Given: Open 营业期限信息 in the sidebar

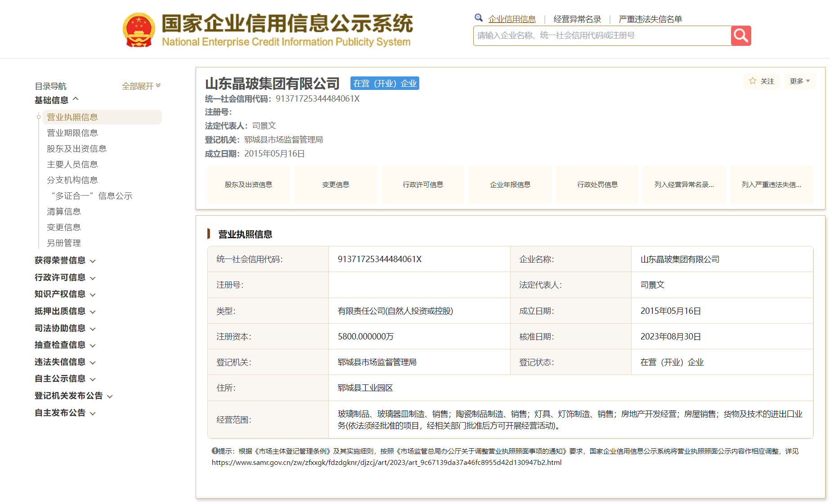Looking at the screenshot, I should coord(72,133).
